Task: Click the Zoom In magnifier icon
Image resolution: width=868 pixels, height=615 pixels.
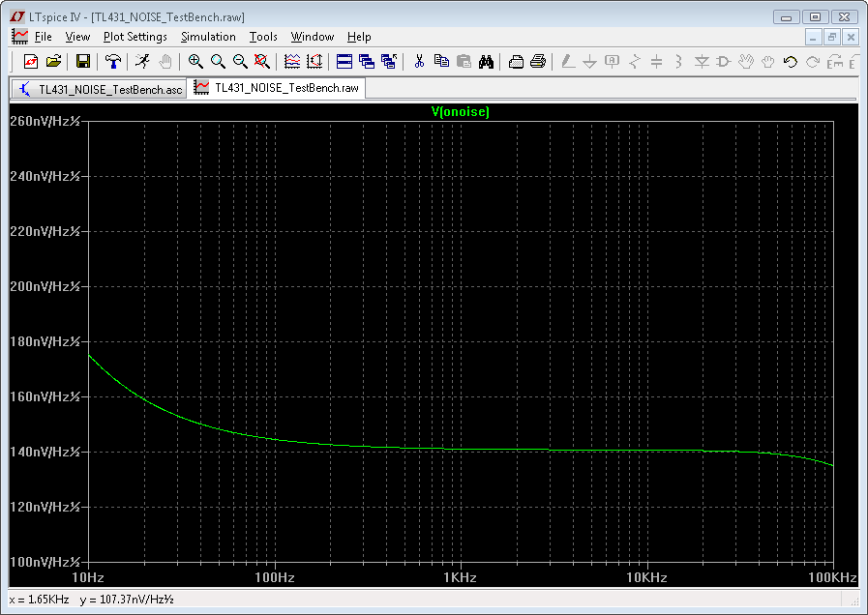Action: pos(195,61)
